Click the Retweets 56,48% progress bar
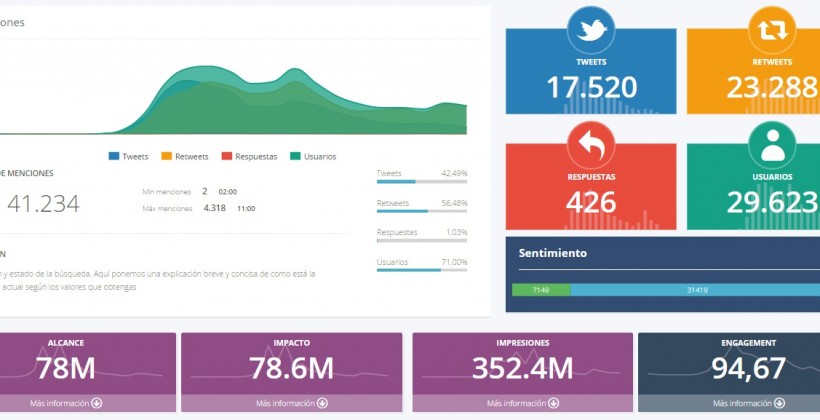820x420 pixels. tap(422, 211)
